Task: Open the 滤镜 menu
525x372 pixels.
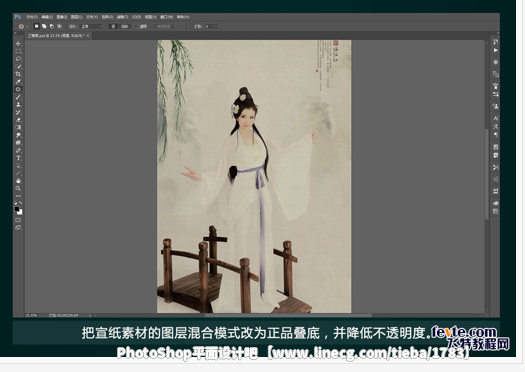Action: (122, 17)
